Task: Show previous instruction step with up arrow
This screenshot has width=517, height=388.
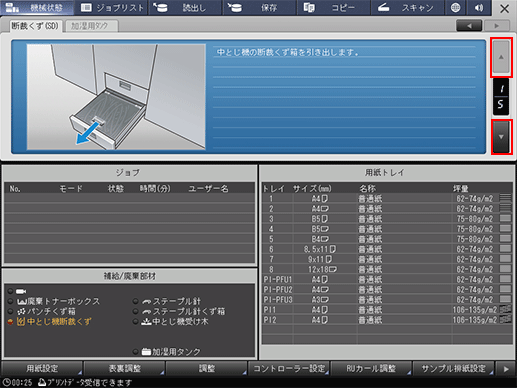Action: click(501, 57)
